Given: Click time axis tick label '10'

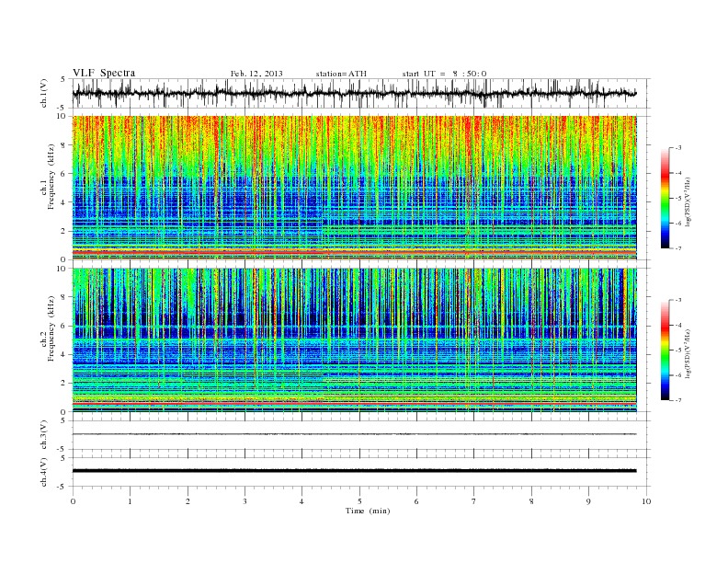Looking at the screenshot, I should tap(646, 501).
